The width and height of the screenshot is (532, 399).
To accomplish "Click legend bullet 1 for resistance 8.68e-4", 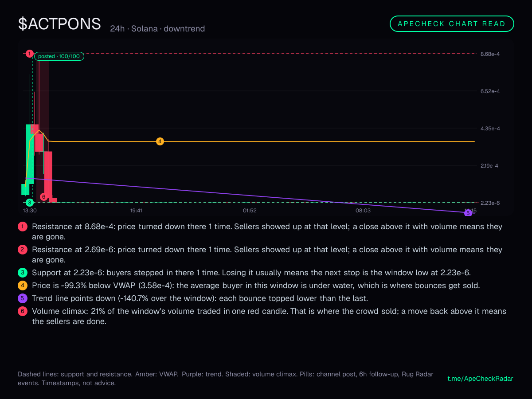I will tap(22, 227).
